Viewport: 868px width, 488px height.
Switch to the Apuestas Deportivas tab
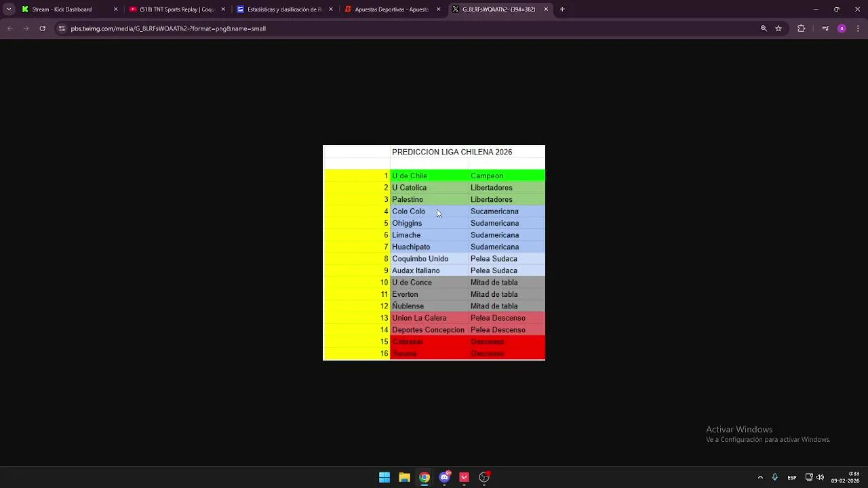coord(393,9)
